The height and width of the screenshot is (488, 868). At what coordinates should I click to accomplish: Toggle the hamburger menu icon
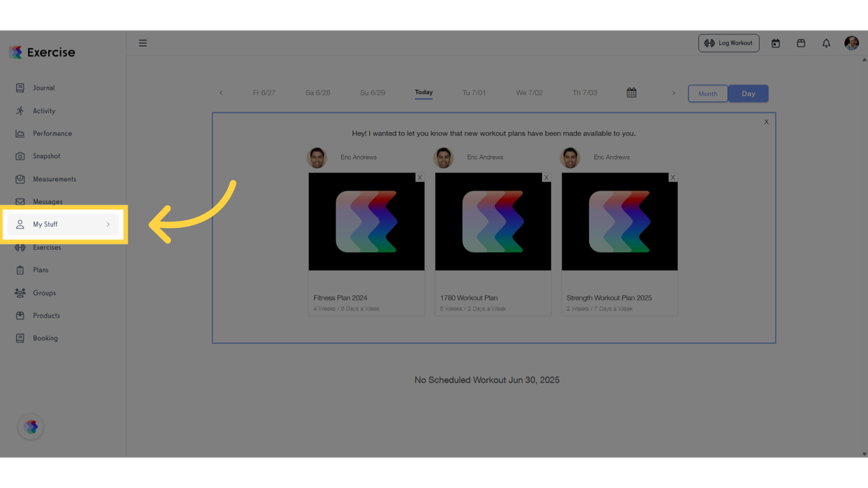click(143, 43)
